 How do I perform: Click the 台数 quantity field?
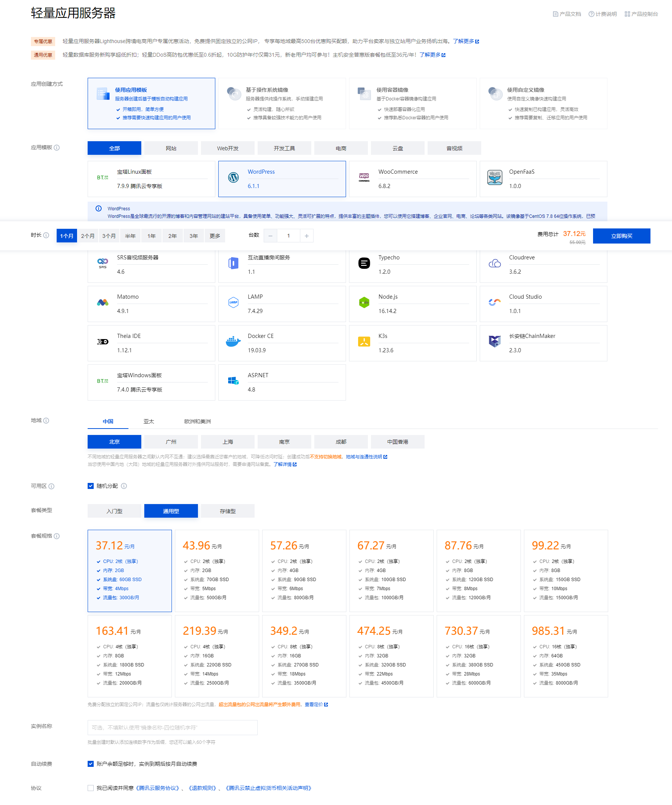pos(289,236)
